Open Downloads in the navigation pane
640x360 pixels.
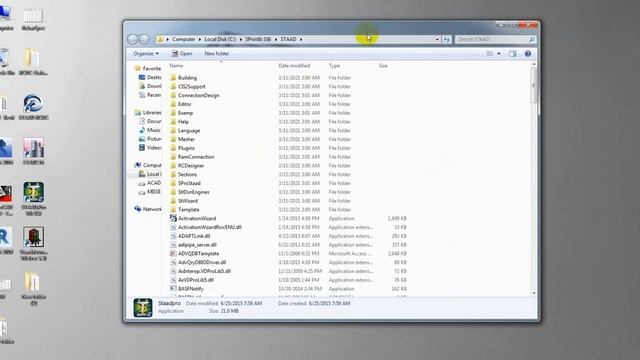click(x=150, y=86)
